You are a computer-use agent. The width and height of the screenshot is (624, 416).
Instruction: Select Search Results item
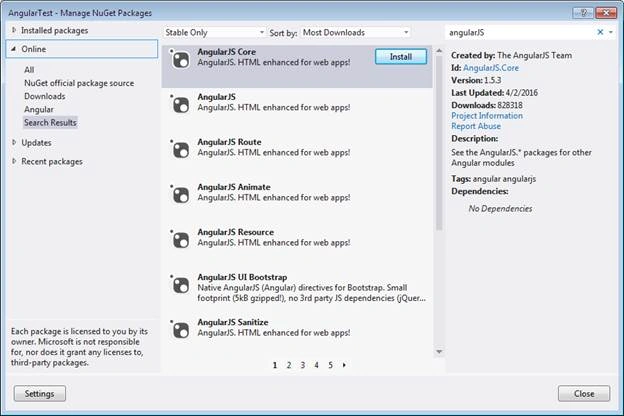[50, 123]
